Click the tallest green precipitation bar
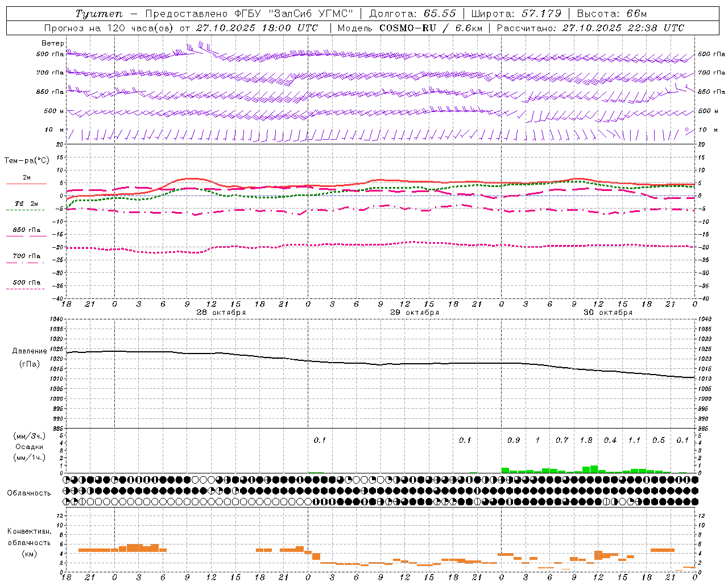This screenshot has height=582, width=728. pos(594,469)
